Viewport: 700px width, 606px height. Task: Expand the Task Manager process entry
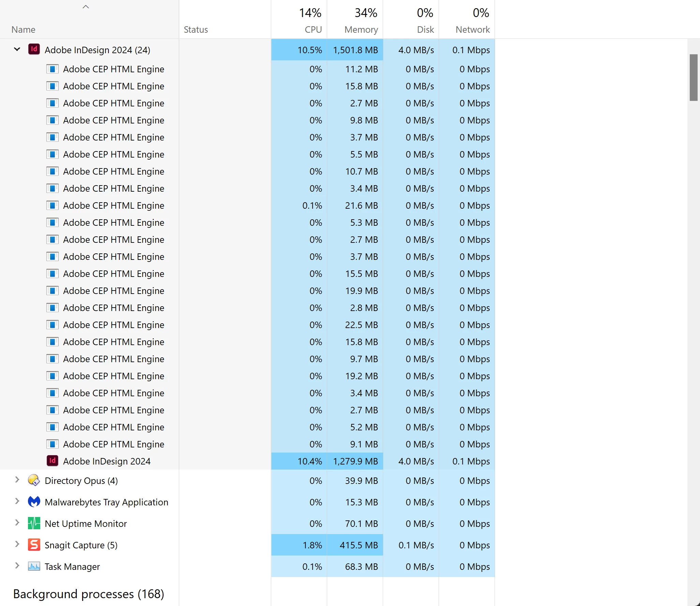point(17,566)
